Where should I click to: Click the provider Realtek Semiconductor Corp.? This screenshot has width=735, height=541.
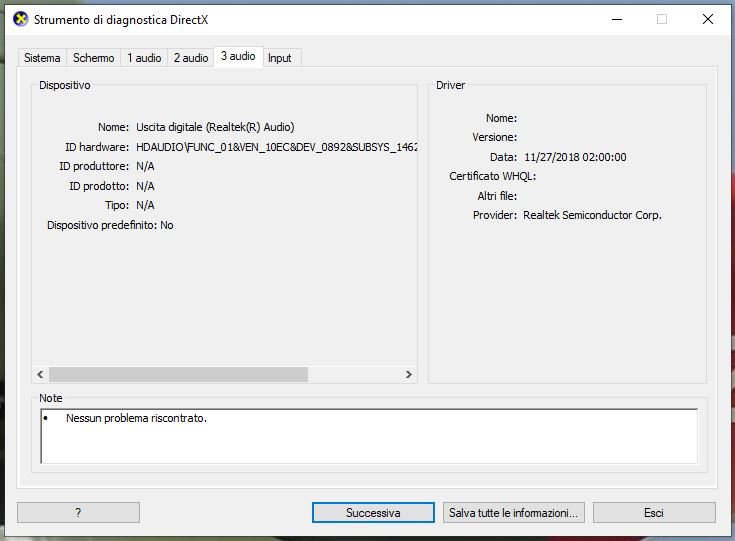click(x=592, y=215)
